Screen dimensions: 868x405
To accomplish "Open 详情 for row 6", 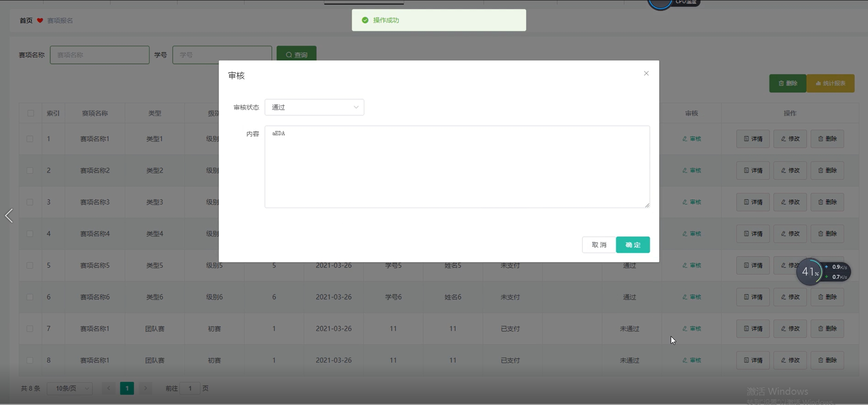I will pos(753,297).
